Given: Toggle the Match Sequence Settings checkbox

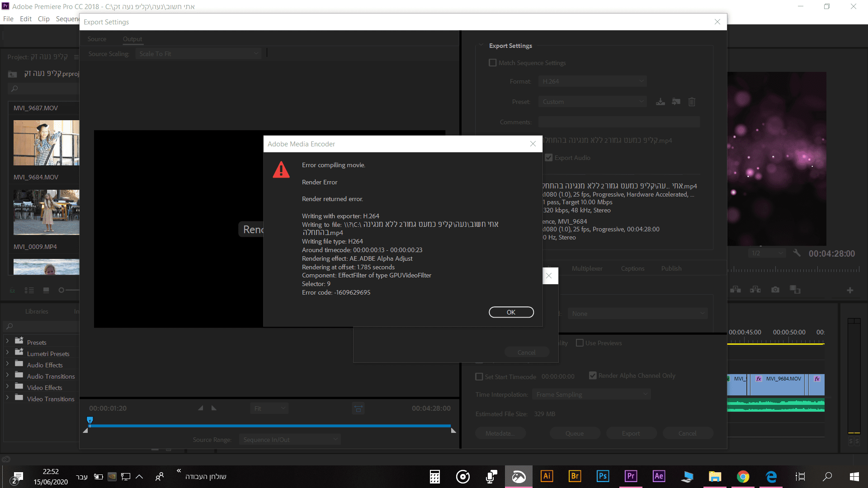Looking at the screenshot, I should click(493, 63).
